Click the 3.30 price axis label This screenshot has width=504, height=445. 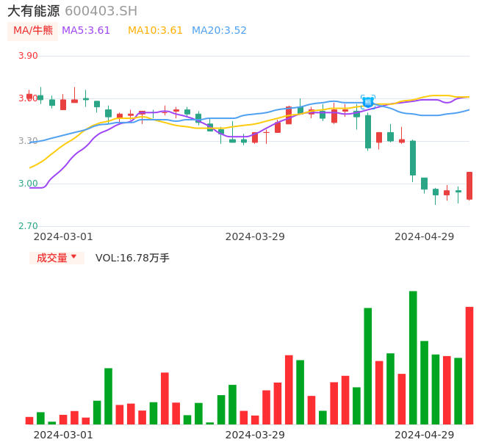[28, 141]
